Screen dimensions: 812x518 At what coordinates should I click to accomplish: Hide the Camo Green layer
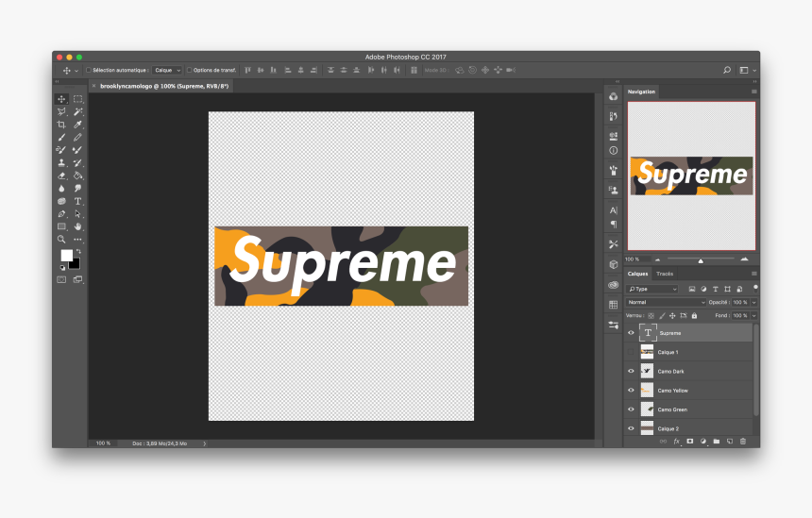click(632, 409)
